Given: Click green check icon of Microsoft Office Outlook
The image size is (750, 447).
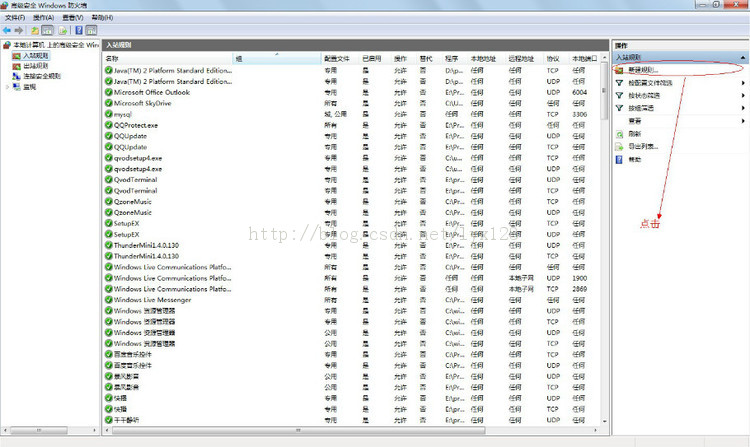Looking at the screenshot, I should click(109, 92).
